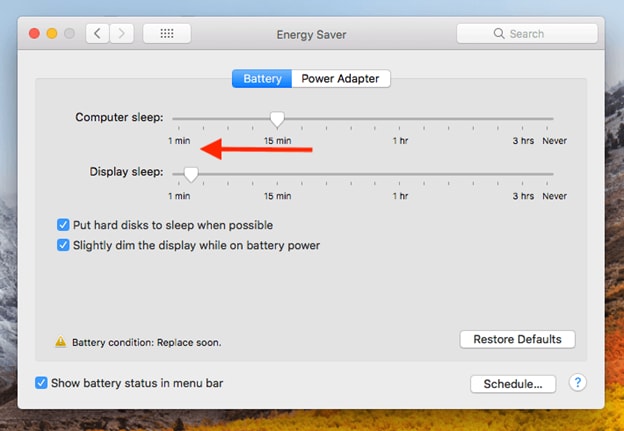Screen dimensions: 624x431
Task: Close the Energy Saver window
Action: (x=34, y=33)
